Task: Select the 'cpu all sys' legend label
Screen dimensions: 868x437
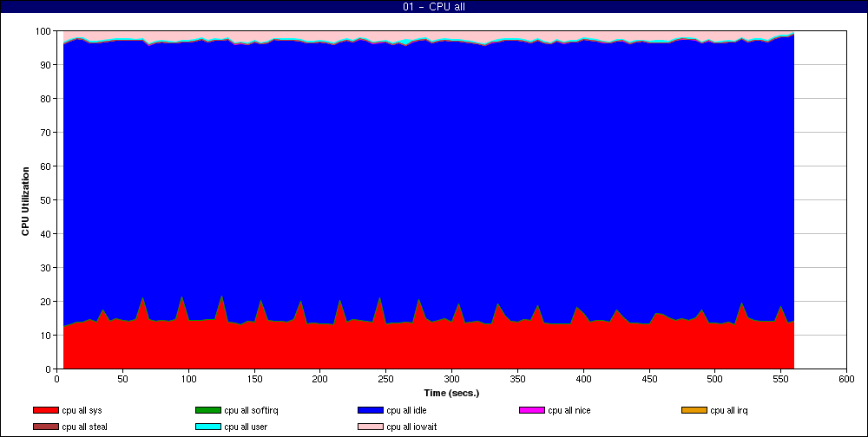Action: pos(82,410)
